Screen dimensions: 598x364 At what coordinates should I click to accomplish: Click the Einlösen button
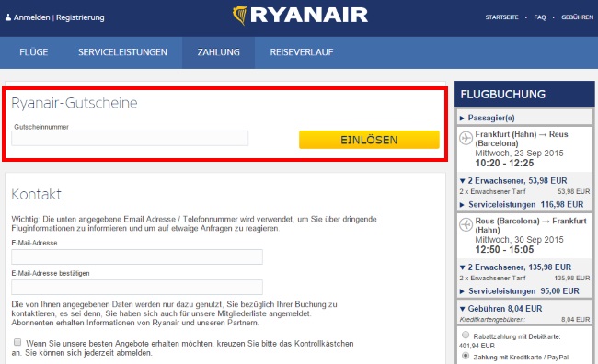(x=369, y=140)
